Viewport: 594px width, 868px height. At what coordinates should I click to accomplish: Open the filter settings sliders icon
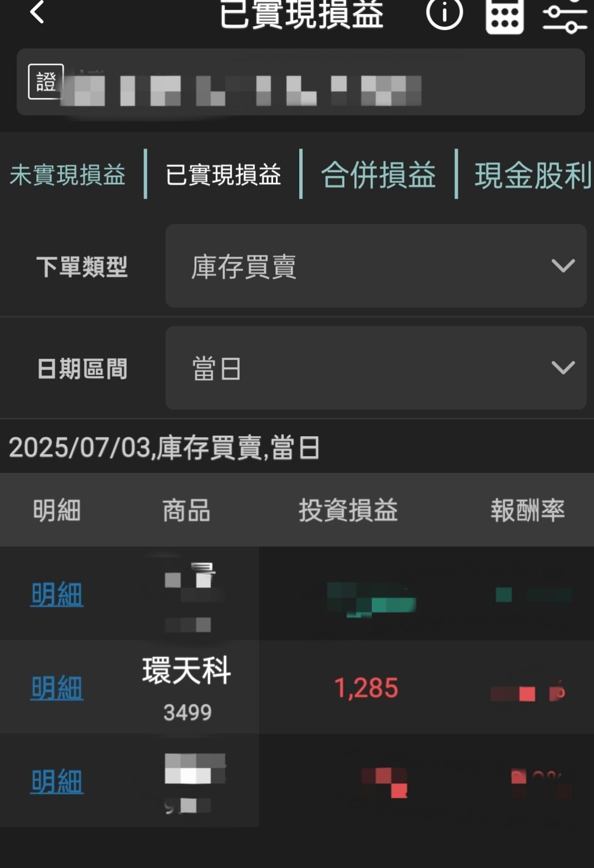point(565,17)
